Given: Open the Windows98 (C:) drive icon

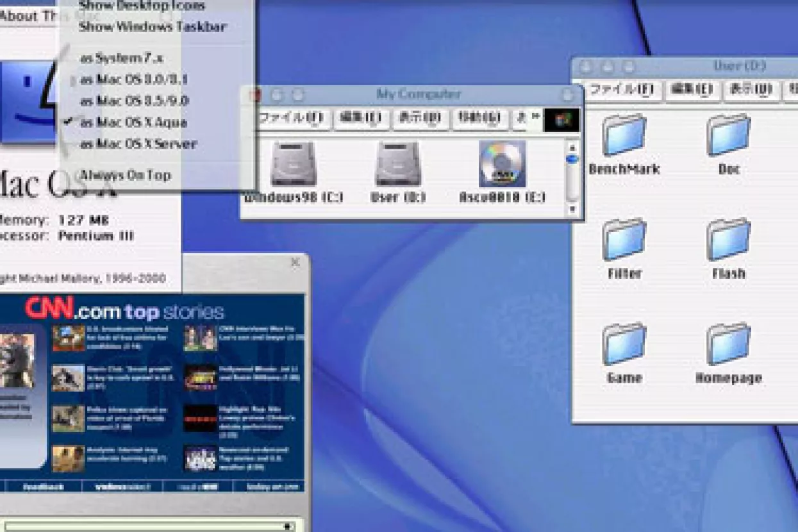Looking at the screenshot, I should [293, 164].
